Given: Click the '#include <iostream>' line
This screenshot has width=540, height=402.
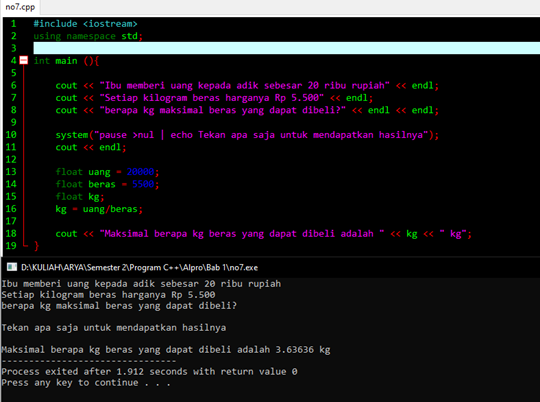Looking at the screenshot, I should click(x=85, y=23).
